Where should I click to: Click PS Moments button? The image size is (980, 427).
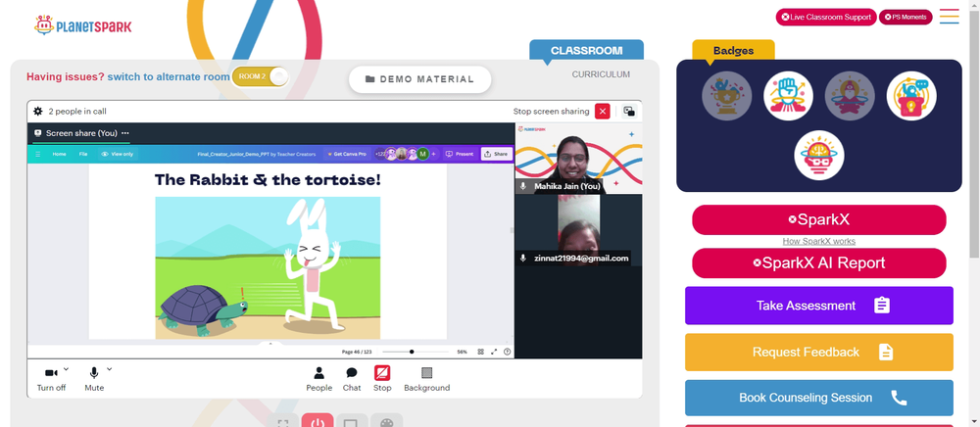click(906, 17)
